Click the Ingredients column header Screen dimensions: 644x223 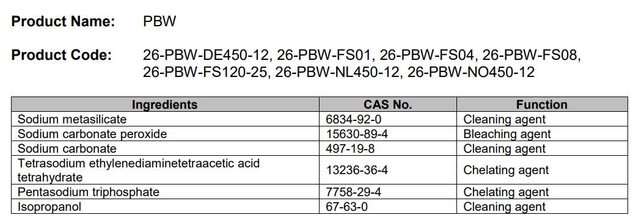[165, 104]
